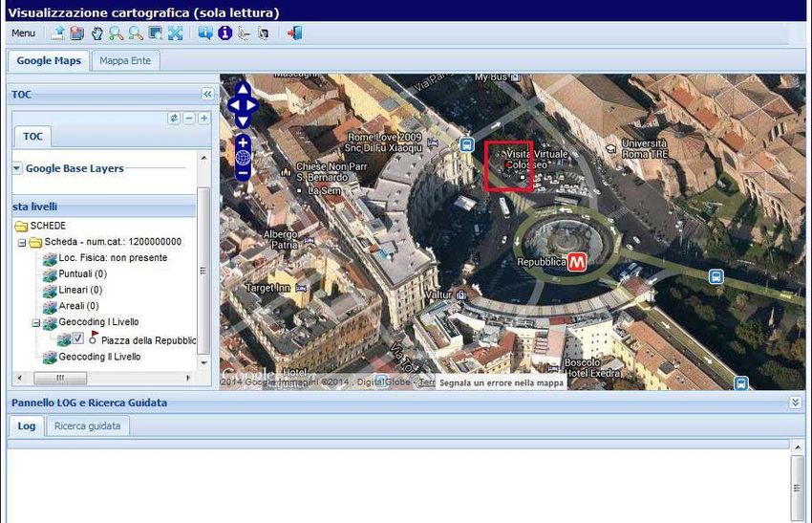This screenshot has width=812, height=523.
Task: Collapse the Google Base Layers section
Action: 17,168
